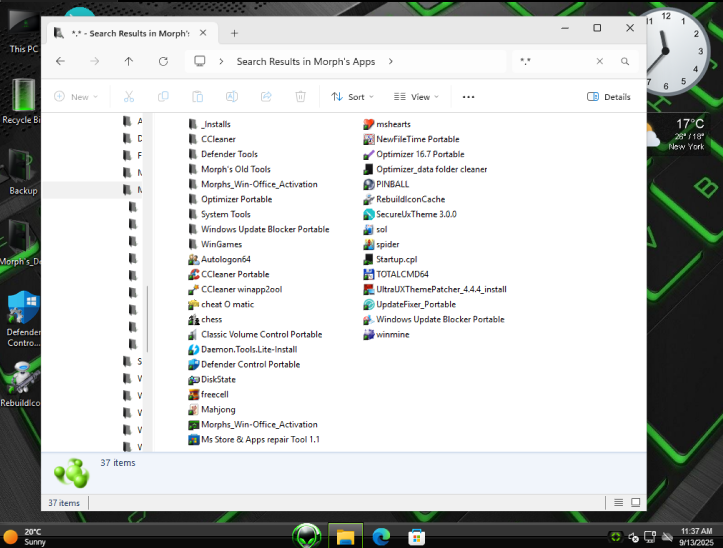The image size is (723, 548).
Task: Select the cheat O matic icon
Action: pos(193,304)
